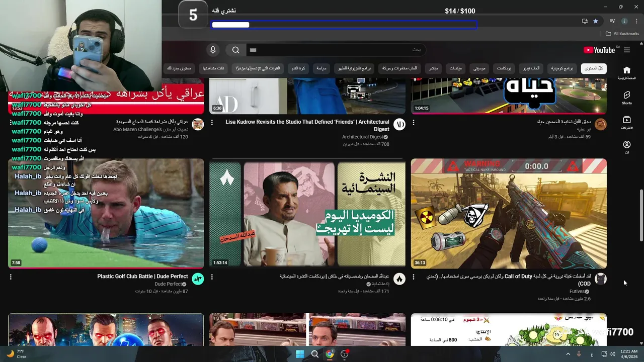
Task: Click the on-screen keyboard icon in search box
Action: pos(253,50)
